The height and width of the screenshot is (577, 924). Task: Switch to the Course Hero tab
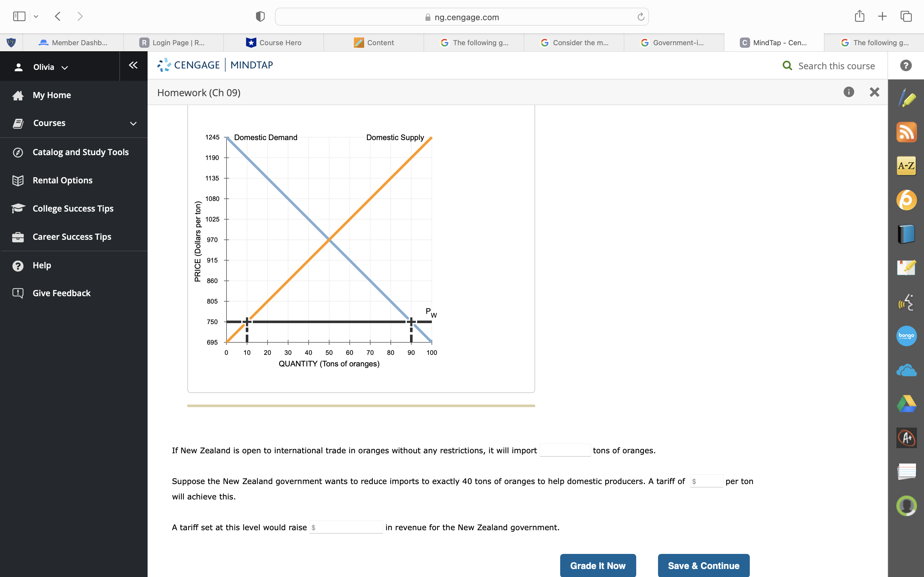pos(274,43)
